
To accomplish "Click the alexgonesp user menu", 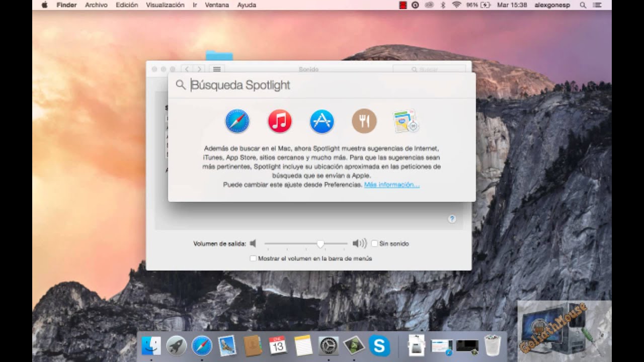I will click(x=553, y=5).
